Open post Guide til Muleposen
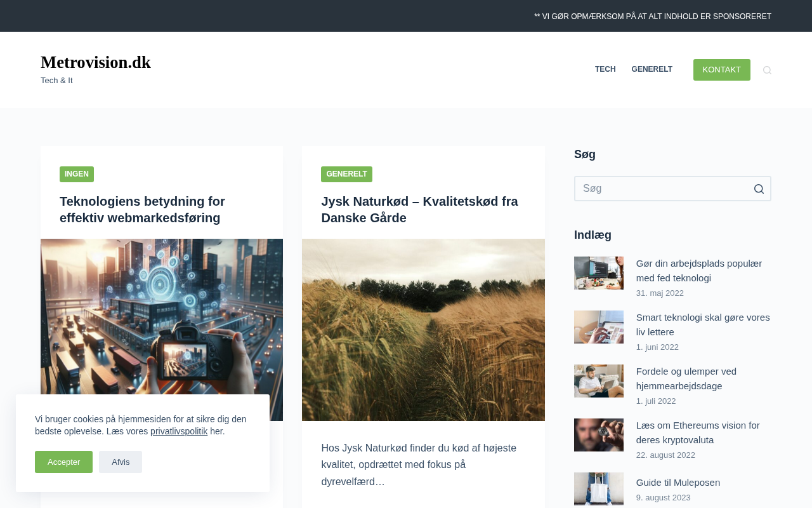This screenshot has width=812, height=508. (678, 483)
